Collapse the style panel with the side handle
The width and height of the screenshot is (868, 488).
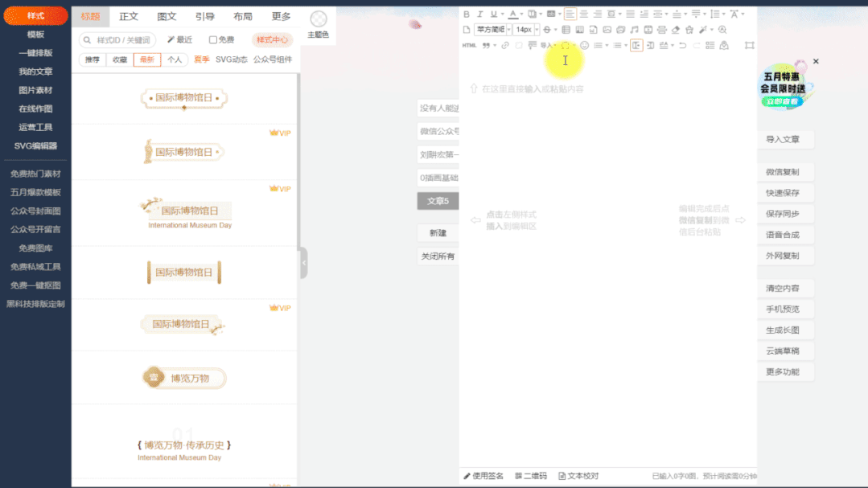pos(304,262)
